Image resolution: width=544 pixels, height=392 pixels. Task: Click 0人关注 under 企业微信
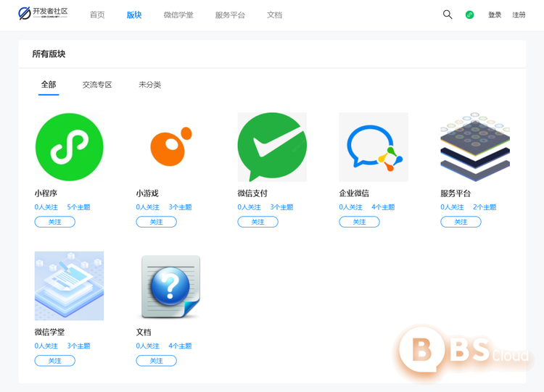351,207
